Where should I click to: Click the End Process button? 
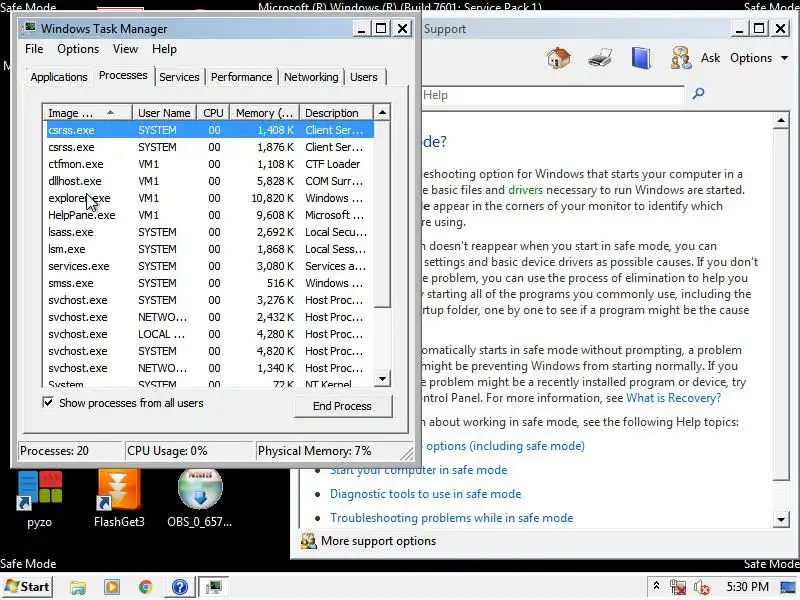click(x=342, y=406)
